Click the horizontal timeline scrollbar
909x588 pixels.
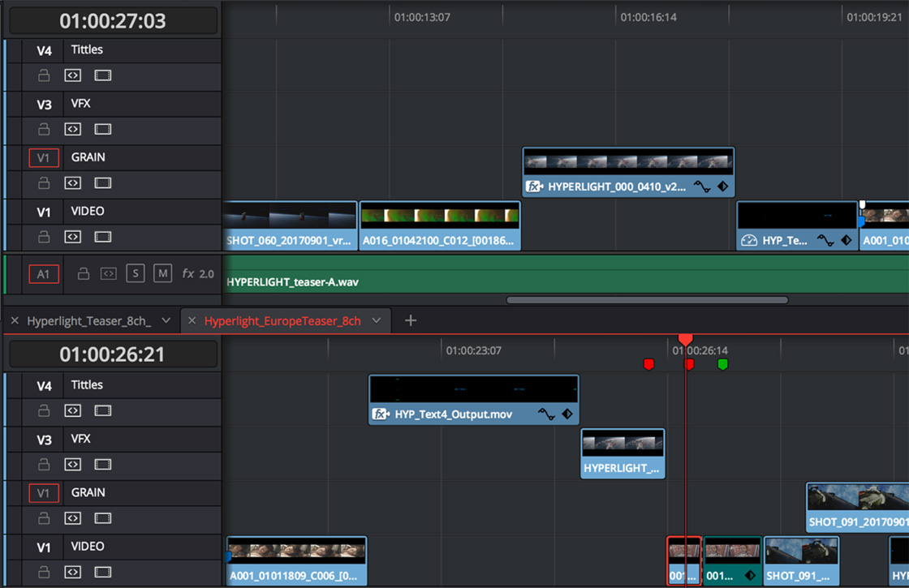tap(647, 299)
